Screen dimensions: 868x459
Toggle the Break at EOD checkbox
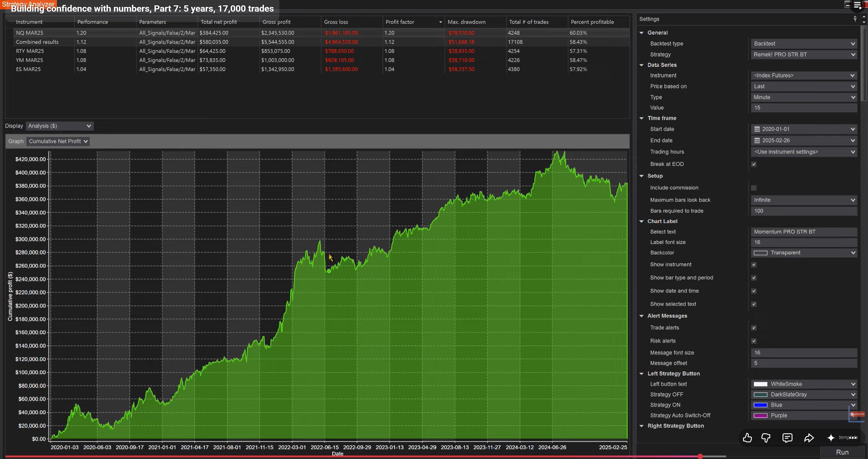pos(754,164)
